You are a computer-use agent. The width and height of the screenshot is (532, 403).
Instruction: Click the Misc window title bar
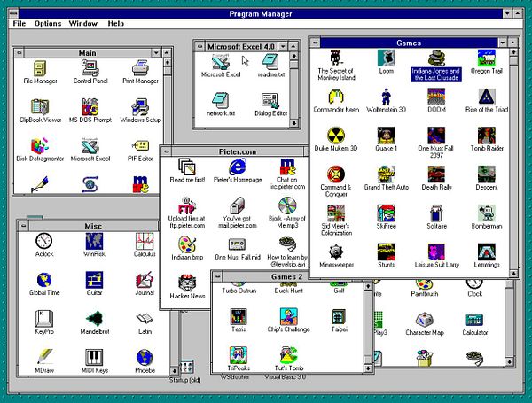point(93,226)
